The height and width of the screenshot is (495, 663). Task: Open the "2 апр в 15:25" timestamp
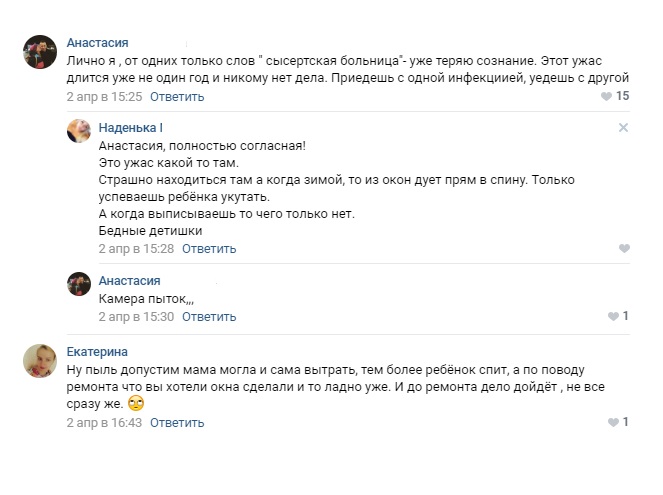pyautogui.click(x=104, y=97)
